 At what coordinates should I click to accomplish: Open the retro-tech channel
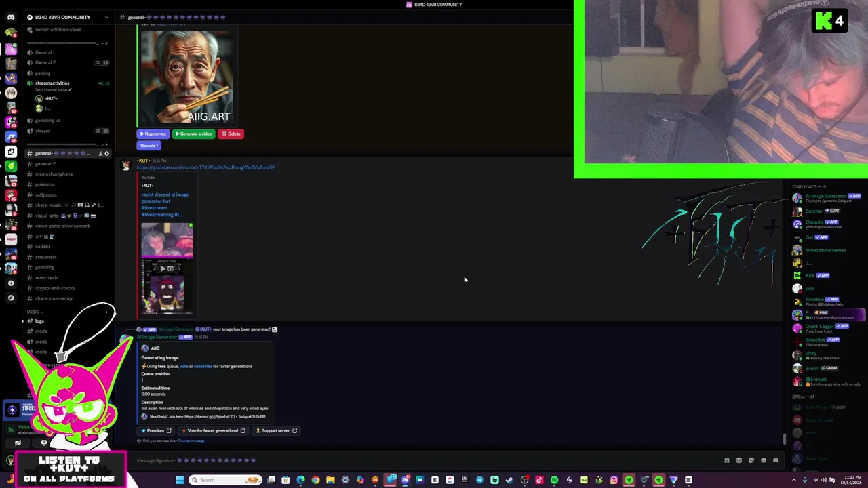(x=46, y=278)
